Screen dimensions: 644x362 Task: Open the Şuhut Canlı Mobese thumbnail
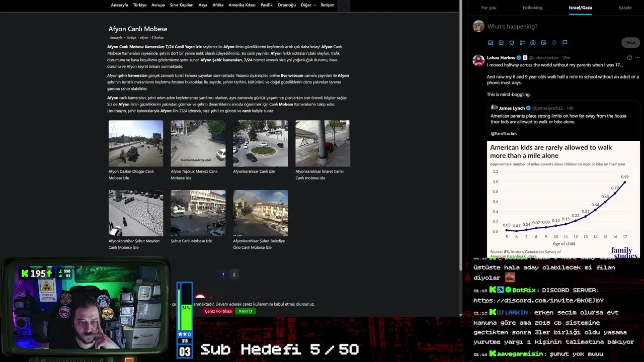coord(198,213)
